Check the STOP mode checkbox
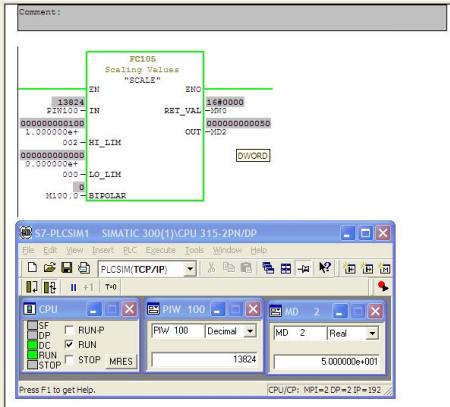The width and height of the screenshot is (450, 407). (69, 359)
